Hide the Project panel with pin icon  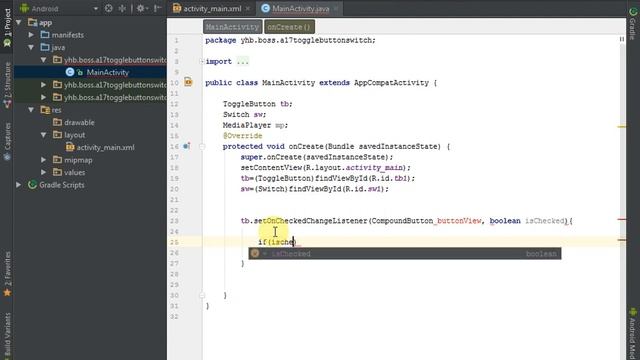[x=158, y=8]
